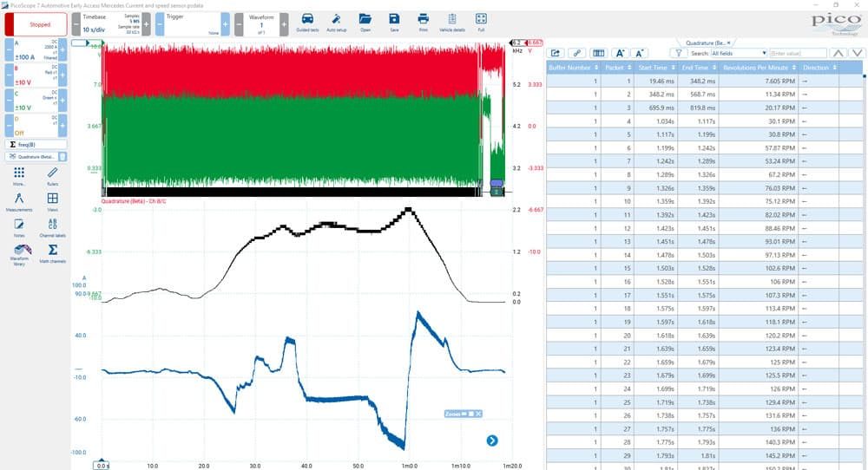Expand the More tools grid
868x470 pixels.
click(x=19, y=176)
